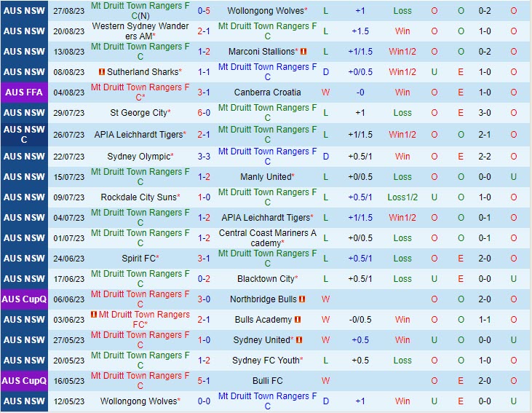The image size is (532, 413).
Task: Click the 3-0 score against Northbridge Bulls
Action: coord(204,299)
